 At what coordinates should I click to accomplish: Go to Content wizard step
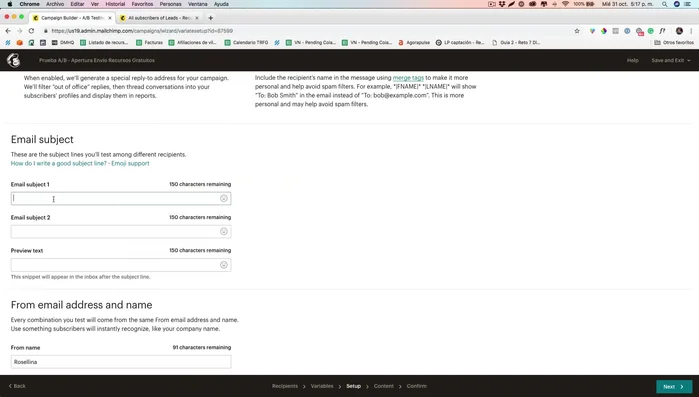[384, 386]
